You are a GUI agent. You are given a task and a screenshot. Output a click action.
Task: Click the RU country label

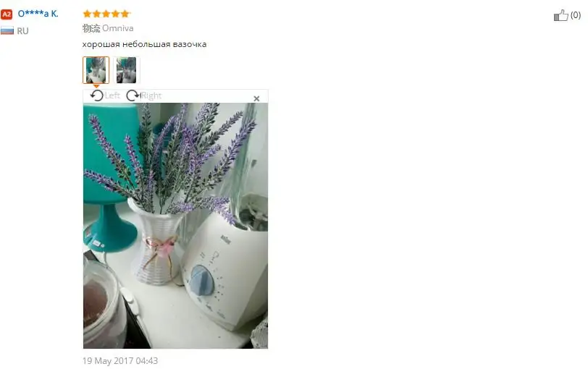22,31
